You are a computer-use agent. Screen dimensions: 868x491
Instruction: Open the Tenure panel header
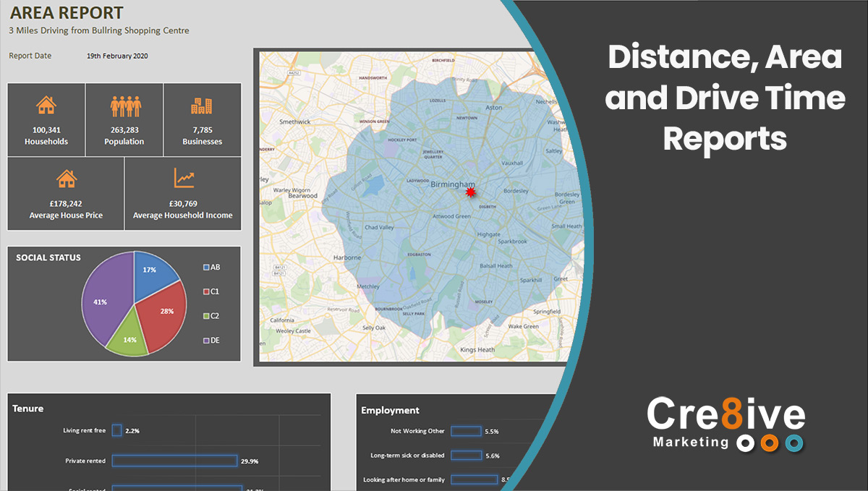pyautogui.click(x=27, y=408)
